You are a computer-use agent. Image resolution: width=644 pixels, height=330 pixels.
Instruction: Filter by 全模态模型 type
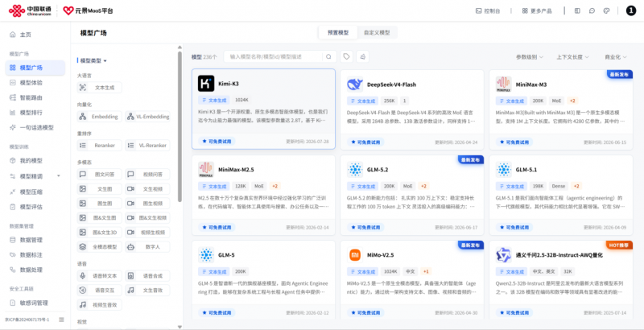(x=99, y=246)
